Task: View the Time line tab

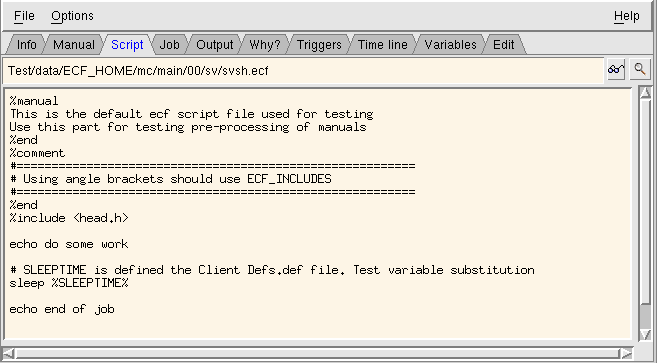Action: coord(383,44)
